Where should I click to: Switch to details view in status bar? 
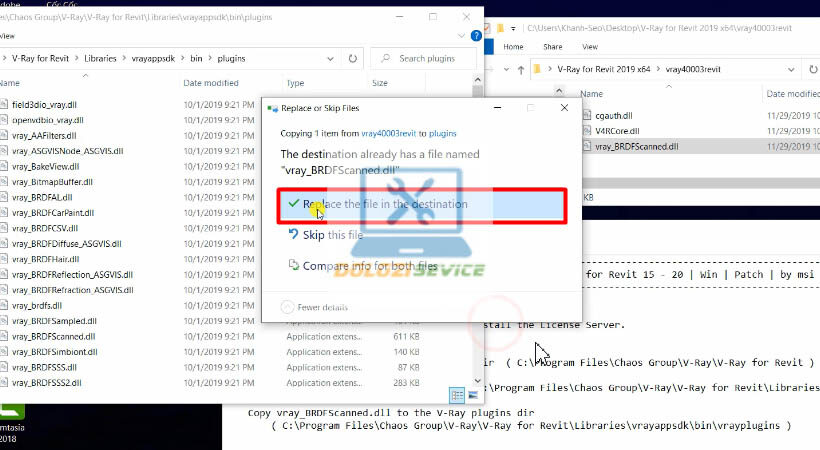[457, 394]
